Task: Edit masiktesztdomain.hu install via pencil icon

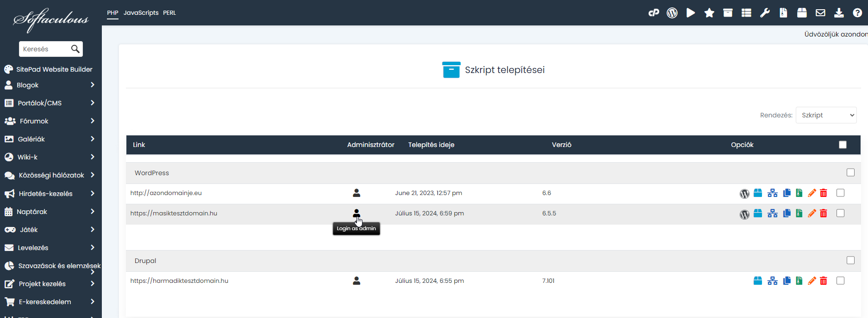Action: (x=812, y=214)
